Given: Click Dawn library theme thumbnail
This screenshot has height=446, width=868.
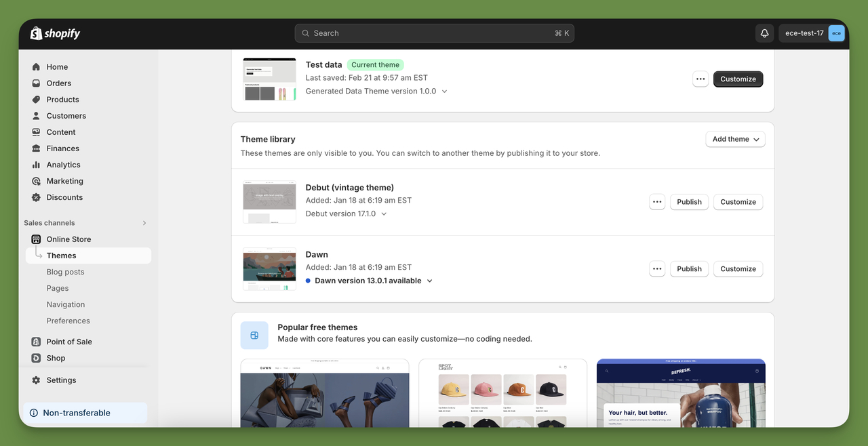Looking at the screenshot, I should pyautogui.click(x=270, y=269).
